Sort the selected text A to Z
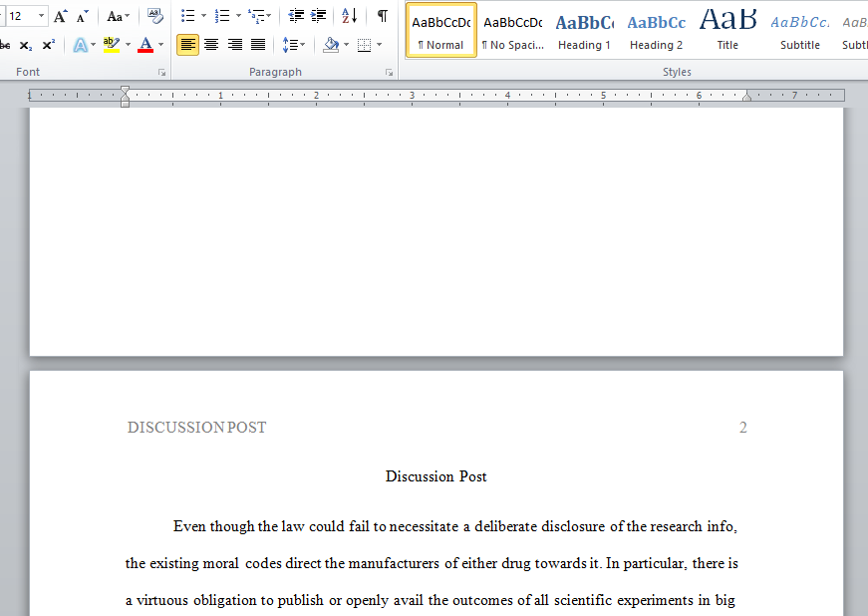This screenshot has width=868, height=616. (350, 16)
